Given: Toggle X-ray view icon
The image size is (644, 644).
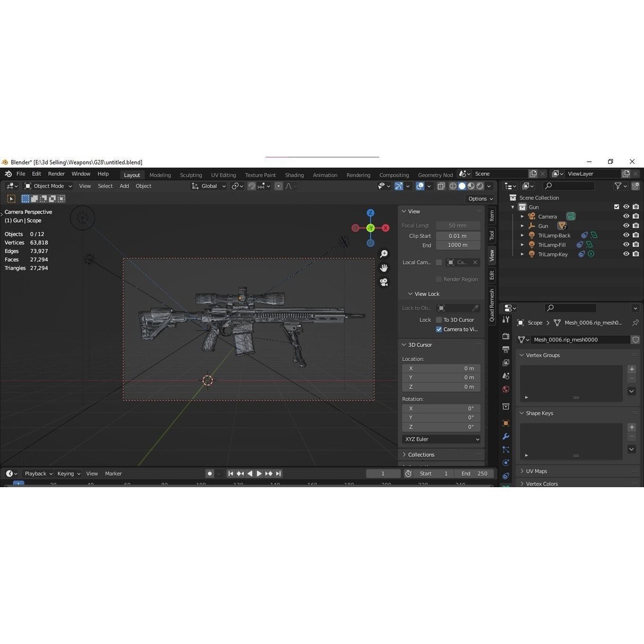Looking at the screenshot, I should point(441,186).
